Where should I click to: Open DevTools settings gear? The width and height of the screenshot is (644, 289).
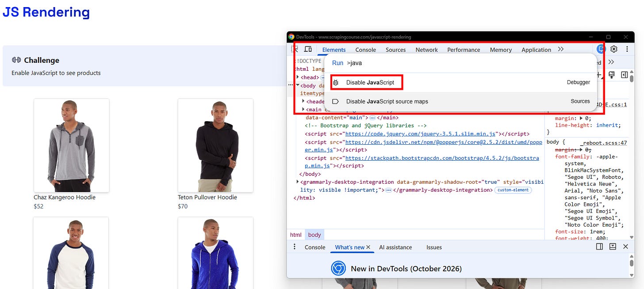[614, 49]
